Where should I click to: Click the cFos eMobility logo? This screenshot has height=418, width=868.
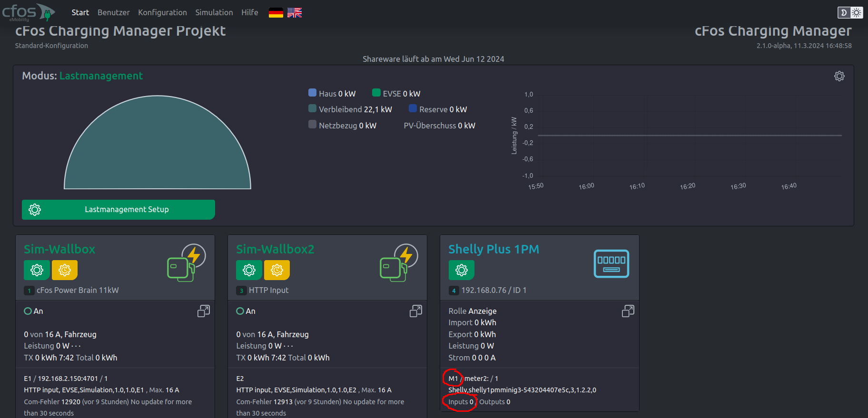point(28,12)
